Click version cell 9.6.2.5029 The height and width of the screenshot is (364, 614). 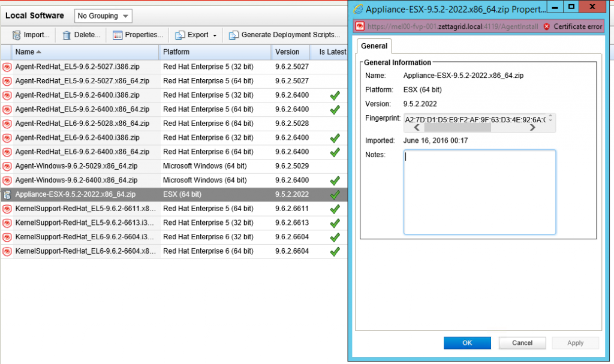coord(292,166)
